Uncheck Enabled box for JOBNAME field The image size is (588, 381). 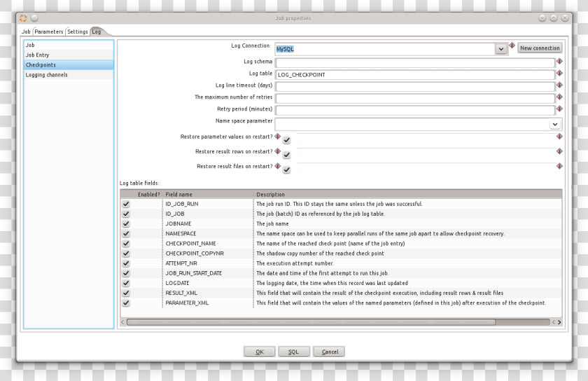point(126,223)
